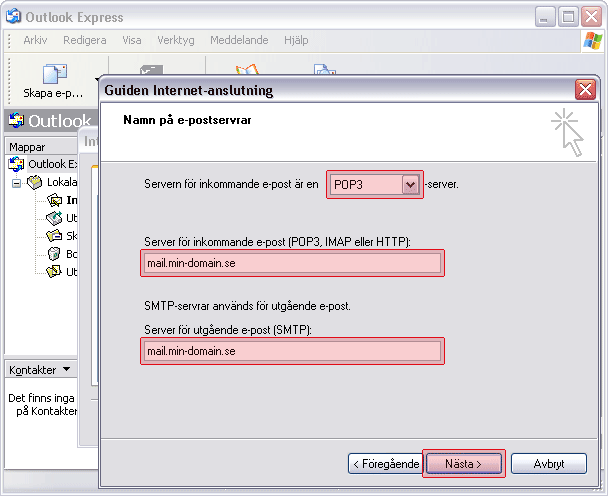Screen dimensions: 608x496
Task: Open the Skickat sent items folder icon
Action: (54, 236)
